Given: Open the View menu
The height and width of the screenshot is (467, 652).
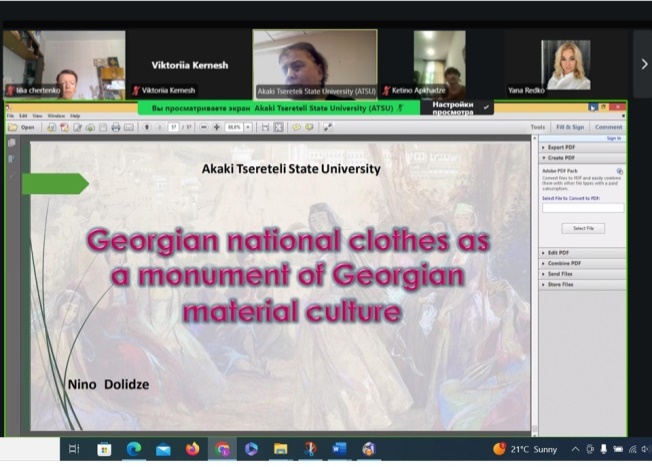Looking at the screenshot, I should click(x=37, y=116).
